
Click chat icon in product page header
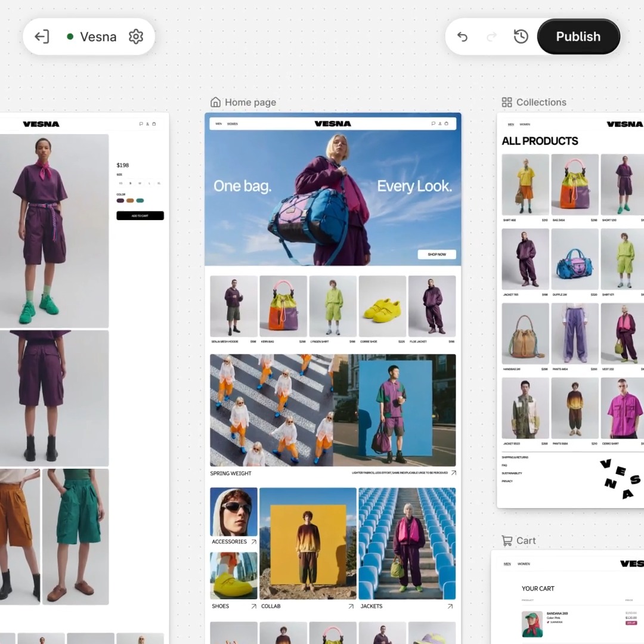(x=141, y=123)
